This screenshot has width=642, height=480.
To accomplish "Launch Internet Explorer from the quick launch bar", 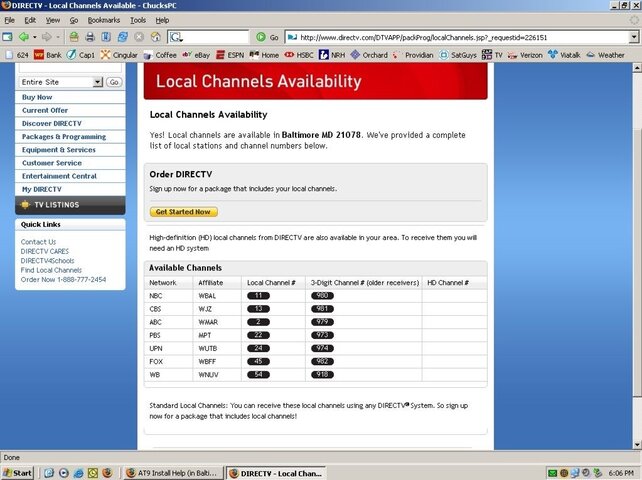I will coord(78,473).
